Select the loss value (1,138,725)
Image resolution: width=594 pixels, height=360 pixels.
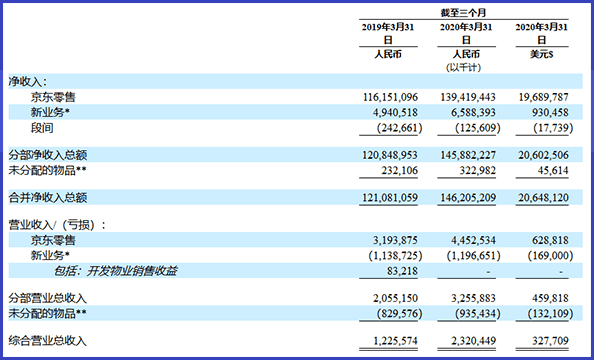pyautogui.click(x=395, y=256)
